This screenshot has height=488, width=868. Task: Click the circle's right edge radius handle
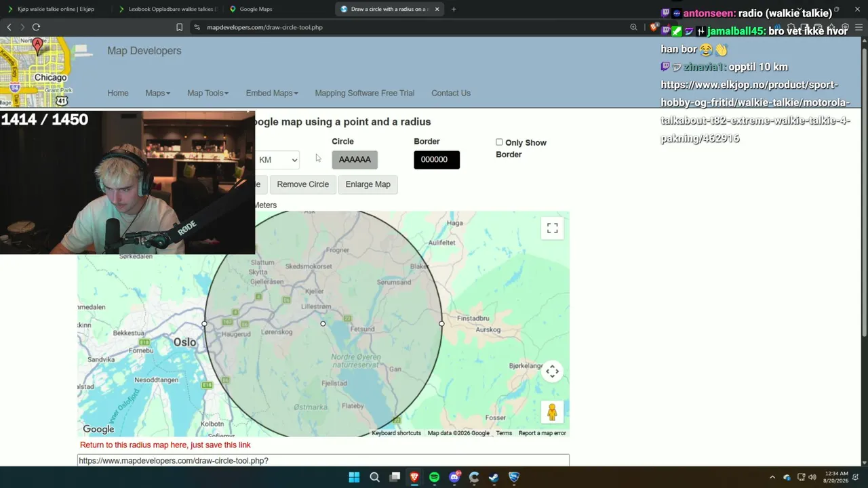[x=441, y=324]
